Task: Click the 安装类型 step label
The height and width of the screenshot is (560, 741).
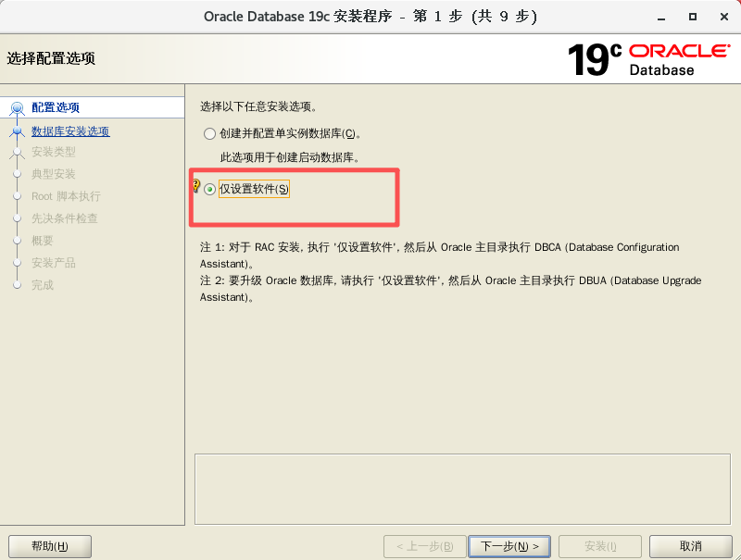Action: (x=54, y=152)
